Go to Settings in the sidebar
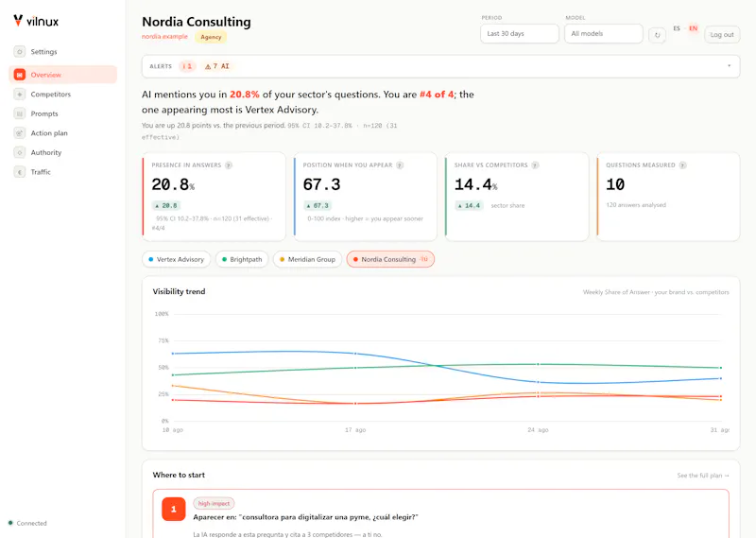Screen dimensions: 756x538 click(62, 52)
